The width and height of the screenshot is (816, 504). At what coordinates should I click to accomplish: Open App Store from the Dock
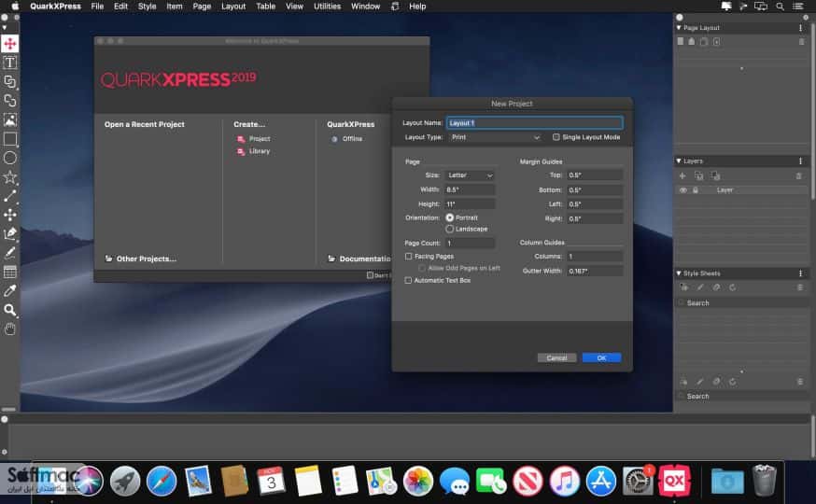pos(600,481)
